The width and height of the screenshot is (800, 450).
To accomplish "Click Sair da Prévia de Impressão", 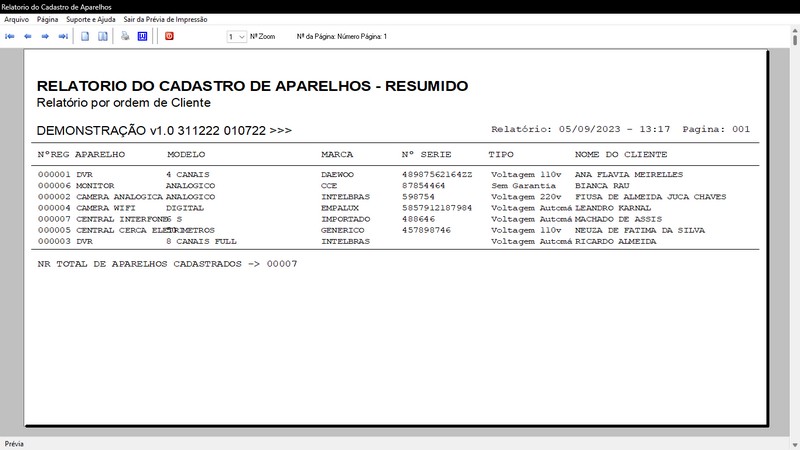I will (165, 19).
